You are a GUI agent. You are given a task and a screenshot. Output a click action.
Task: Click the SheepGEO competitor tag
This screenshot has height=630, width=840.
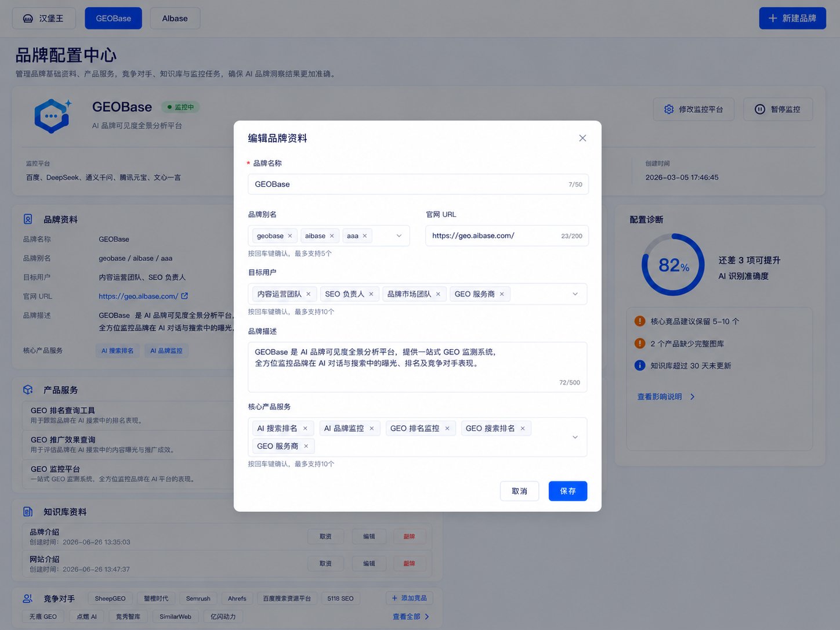[110, 599]
